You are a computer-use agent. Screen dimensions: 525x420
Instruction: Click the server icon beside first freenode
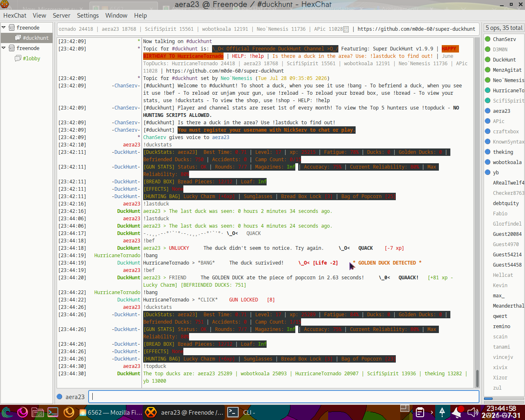pyautogui.click(x=12, y=27)
